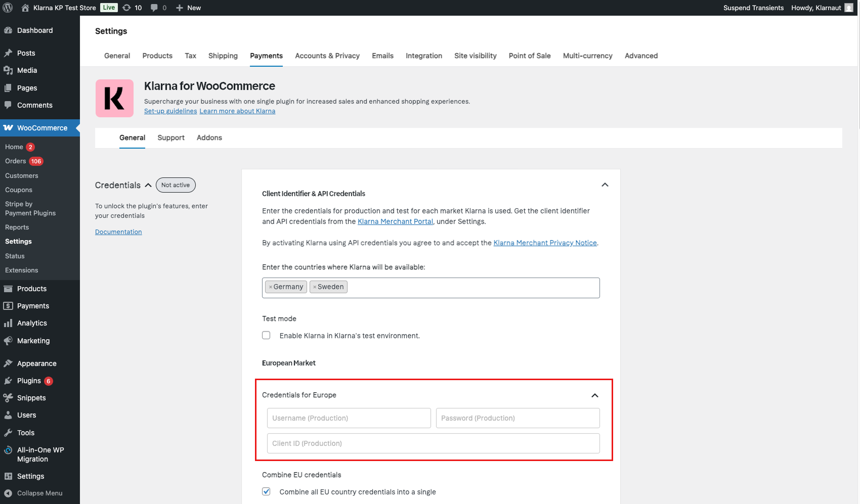Open the Documentation link
This screenshot has width=860, height=504.
tap(118, 232)
